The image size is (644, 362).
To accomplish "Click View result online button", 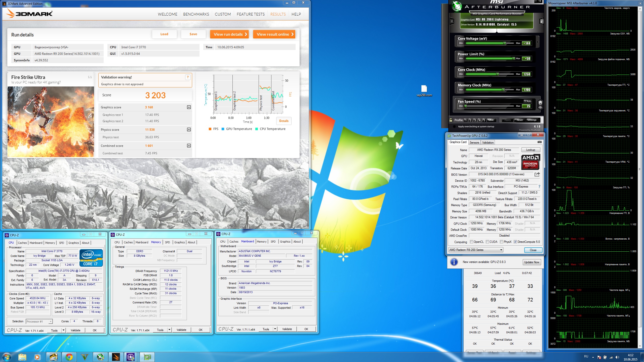I will [x=274, y=34].
